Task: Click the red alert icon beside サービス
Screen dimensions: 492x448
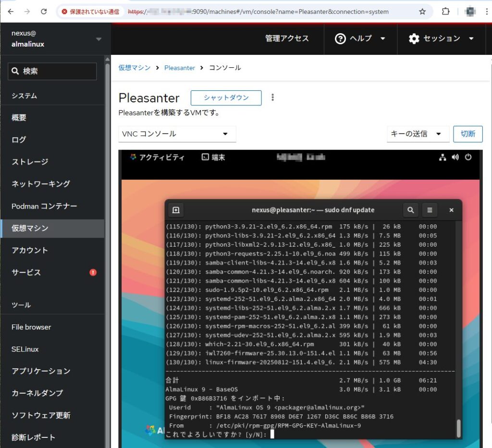Action: coord(93,273)
